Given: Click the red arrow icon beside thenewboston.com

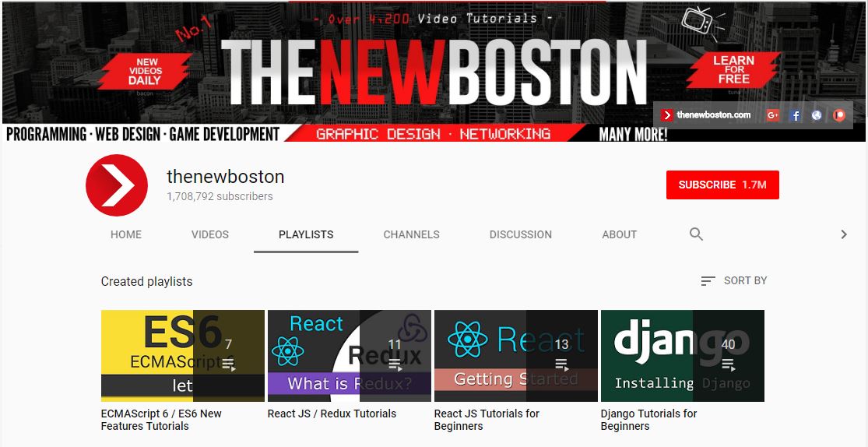Looking at the screenshot, I should (x=667, y=115).
